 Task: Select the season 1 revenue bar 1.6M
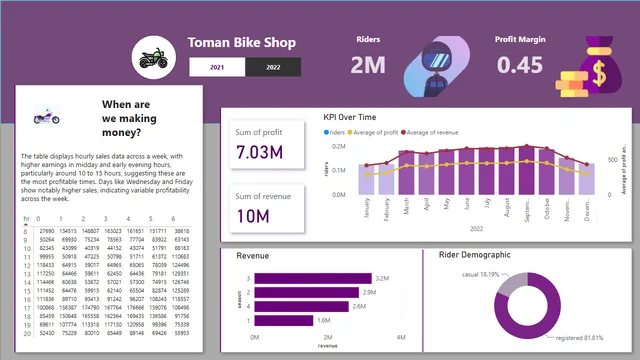tap(284, 320)
